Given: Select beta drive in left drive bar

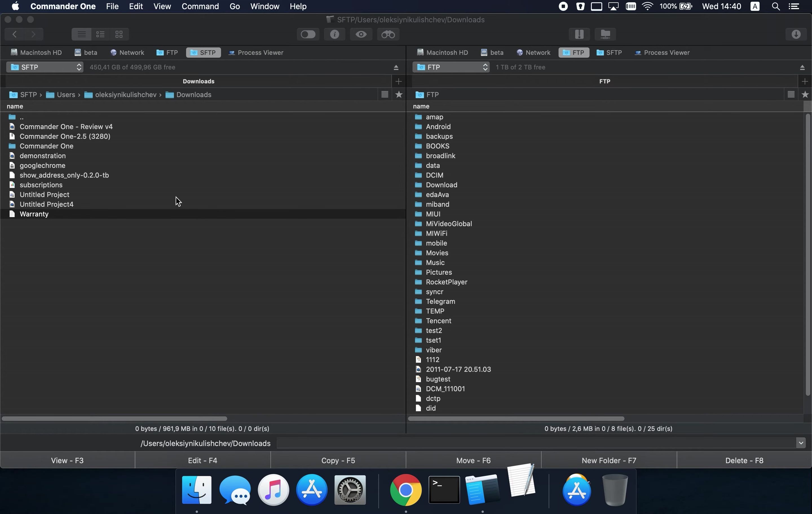Looking at the screenshot, I should [86, 53].
